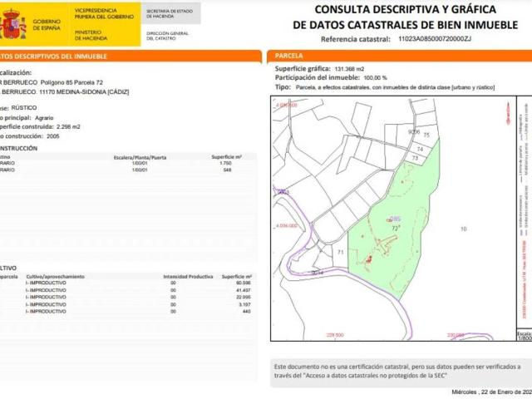532x399 pixels.
Task: Click the red building footprint in parcel 72
Action: pos(369,259)
